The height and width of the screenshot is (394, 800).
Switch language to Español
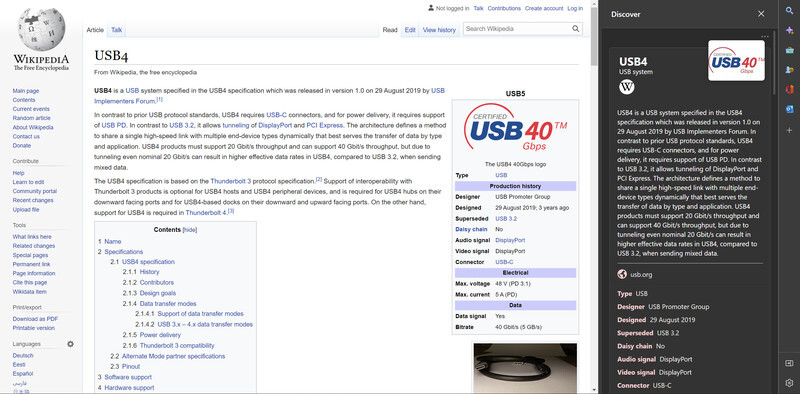point(23,374)
